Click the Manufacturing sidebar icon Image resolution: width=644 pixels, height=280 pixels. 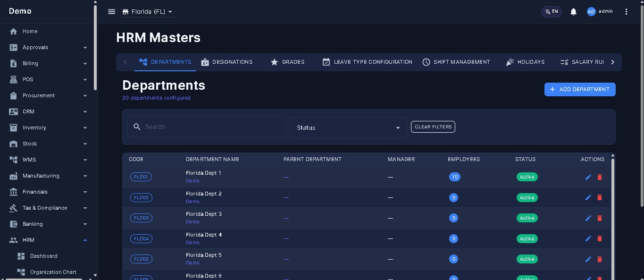[14, 176]
